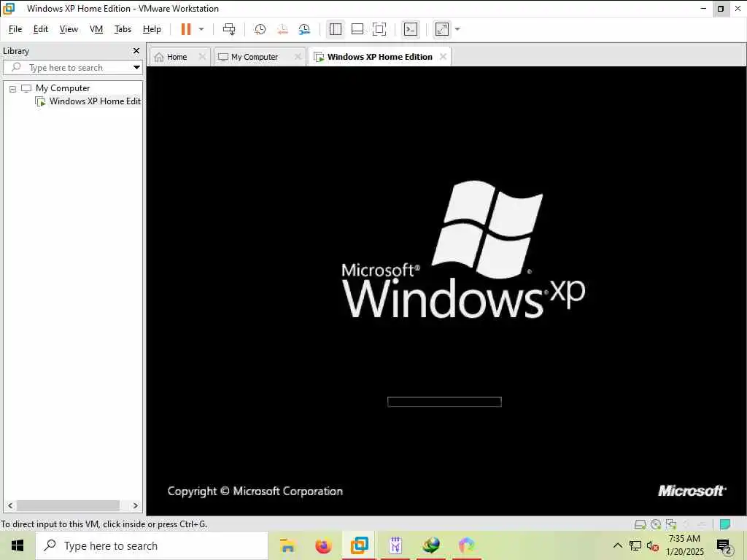This screenshot has height=560, width=747.
Task: Click the library horizontal scrollbar thumb
Action: (68, 506)
